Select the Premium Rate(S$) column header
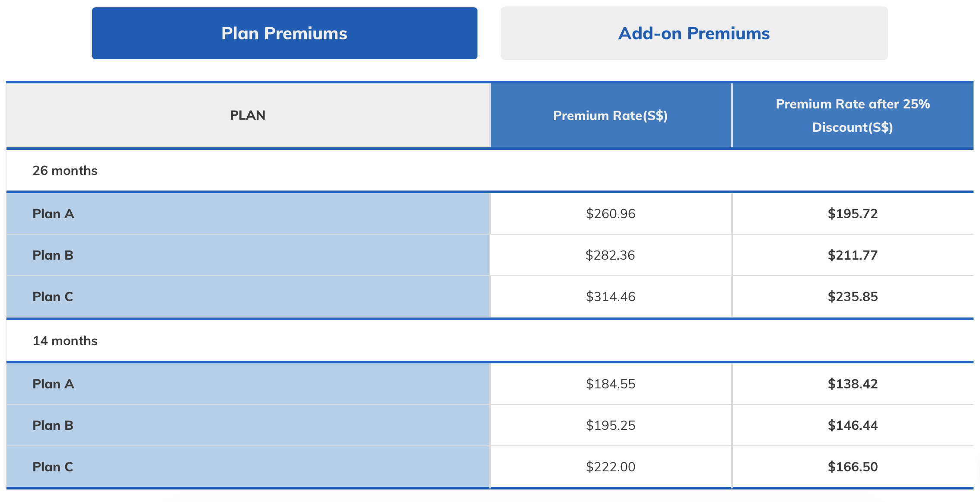The image size is (980, 502). [x=611, y=115]
